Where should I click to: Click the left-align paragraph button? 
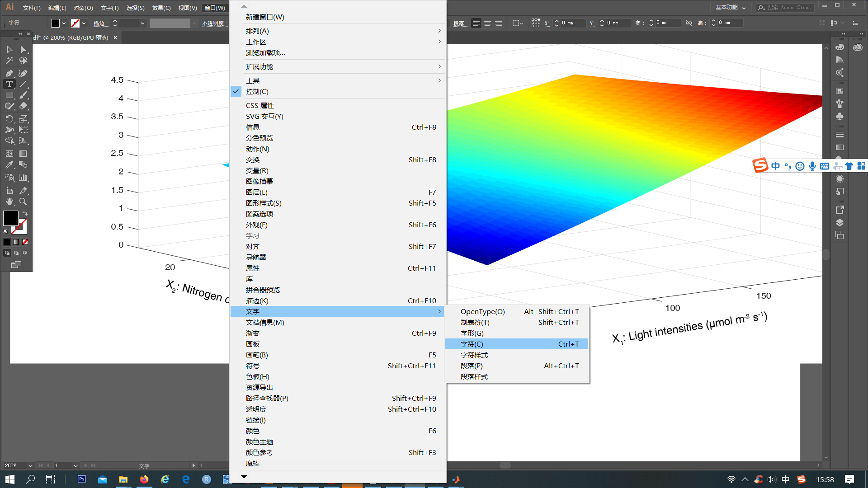tap(476, 23)
